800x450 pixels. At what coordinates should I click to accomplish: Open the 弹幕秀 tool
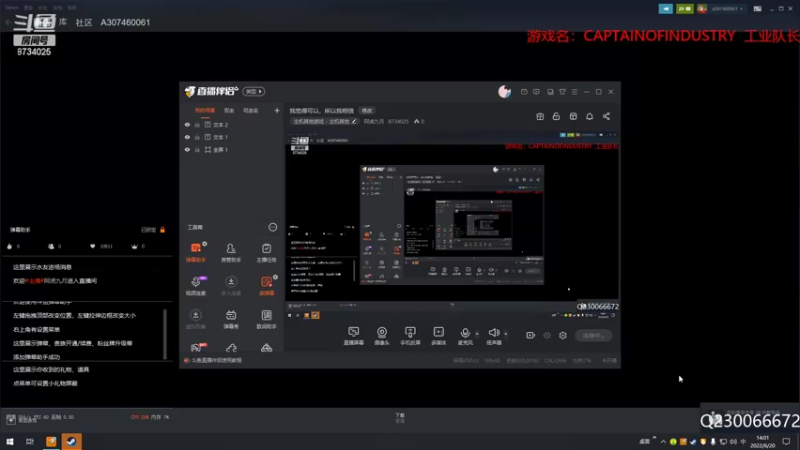(231, 319)
